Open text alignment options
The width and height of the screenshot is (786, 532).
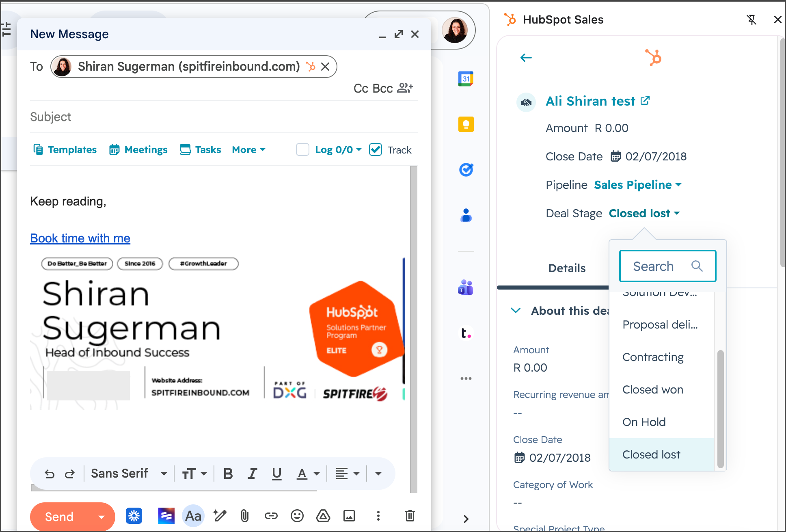click(x=348, y=474)
